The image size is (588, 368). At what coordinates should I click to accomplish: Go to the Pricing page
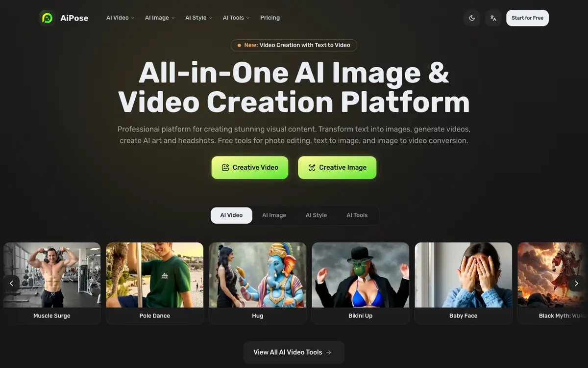coord(270,18)
